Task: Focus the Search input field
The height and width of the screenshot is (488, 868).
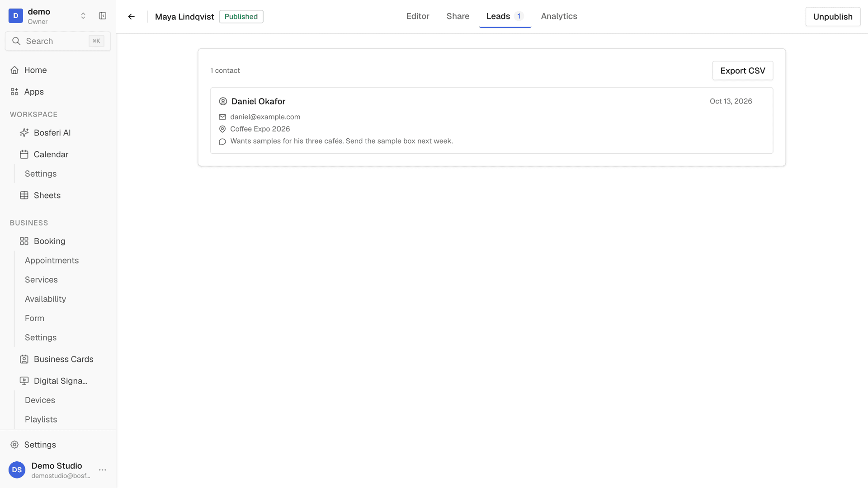Action: click(58, 41)
